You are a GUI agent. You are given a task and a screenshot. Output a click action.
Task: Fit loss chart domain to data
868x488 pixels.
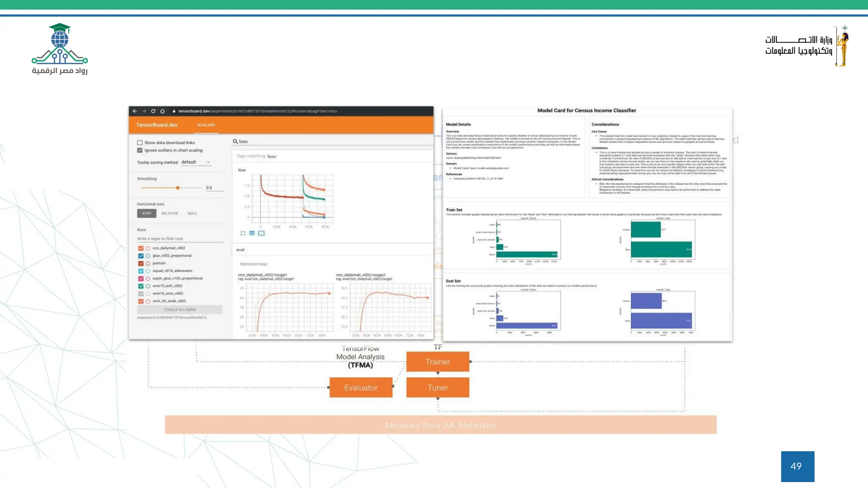point(261,233)
